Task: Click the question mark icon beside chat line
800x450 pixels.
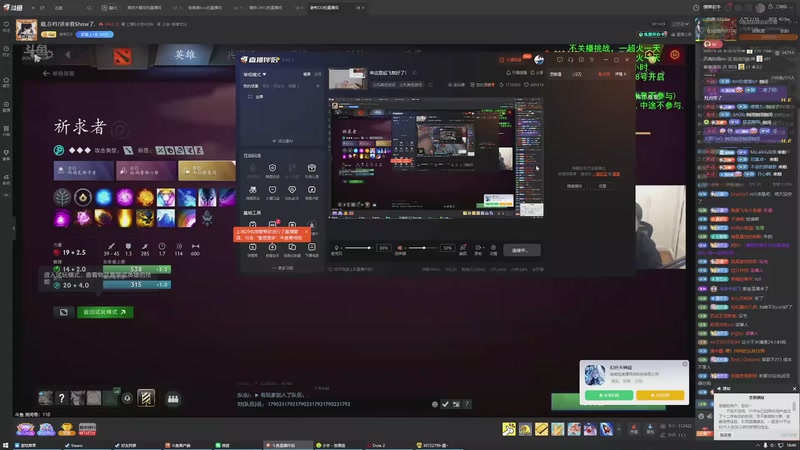Action: coord(466,404)
